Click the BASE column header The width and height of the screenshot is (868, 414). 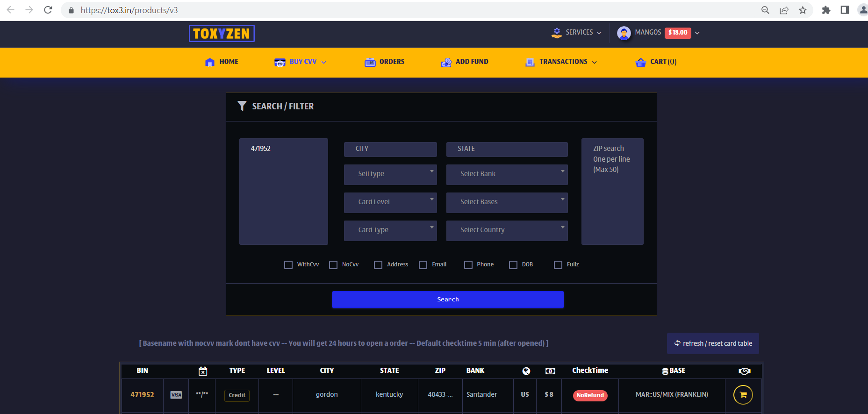pos(674,371)
